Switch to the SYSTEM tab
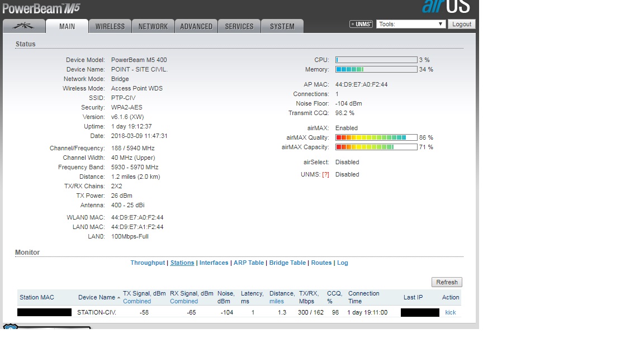644x362 pixels. coord(282,26)
